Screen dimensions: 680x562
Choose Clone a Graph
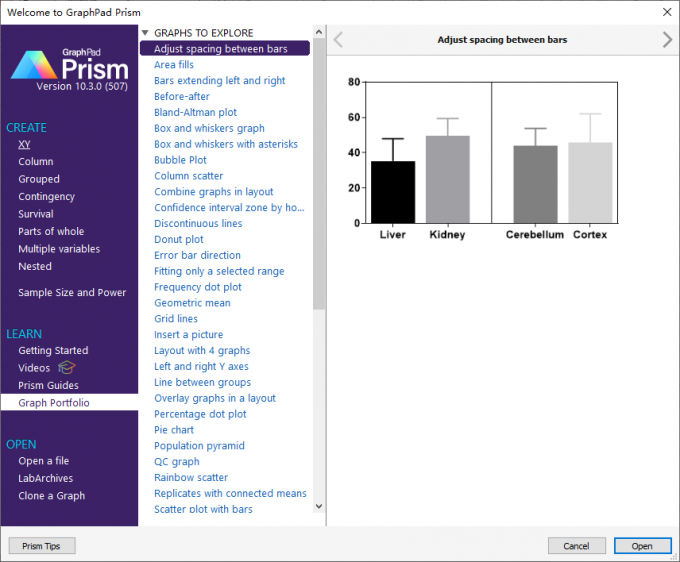point(52,496)
